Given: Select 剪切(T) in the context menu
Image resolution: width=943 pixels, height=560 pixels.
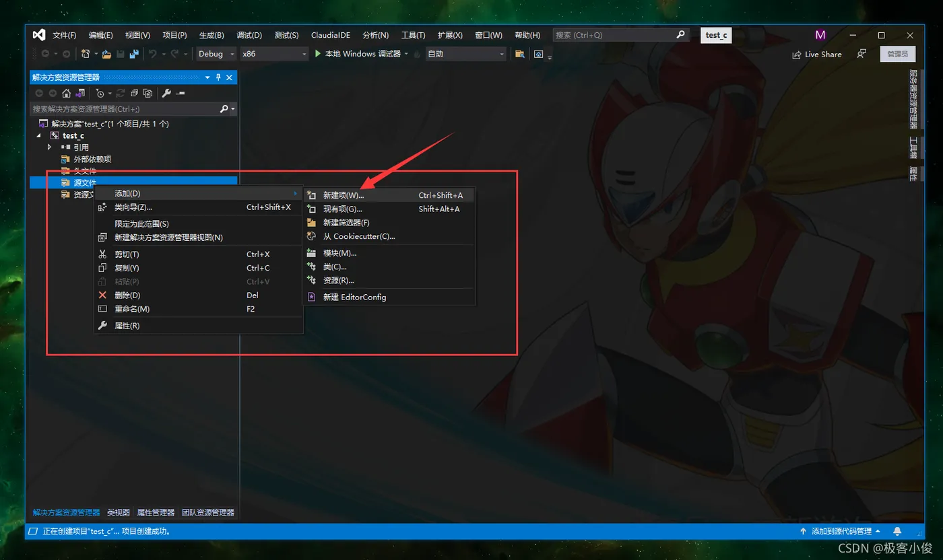Looking at the screenshot, I should pos(198,254).
